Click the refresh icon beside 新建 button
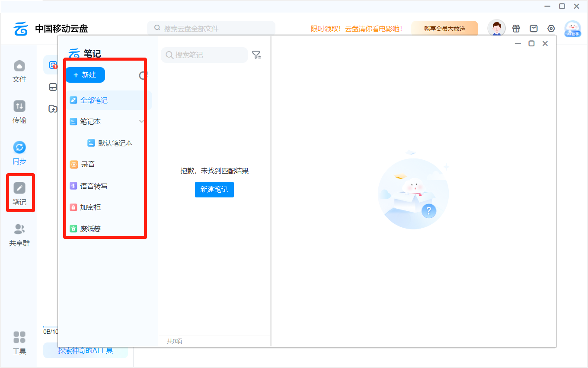 point(143,75)
